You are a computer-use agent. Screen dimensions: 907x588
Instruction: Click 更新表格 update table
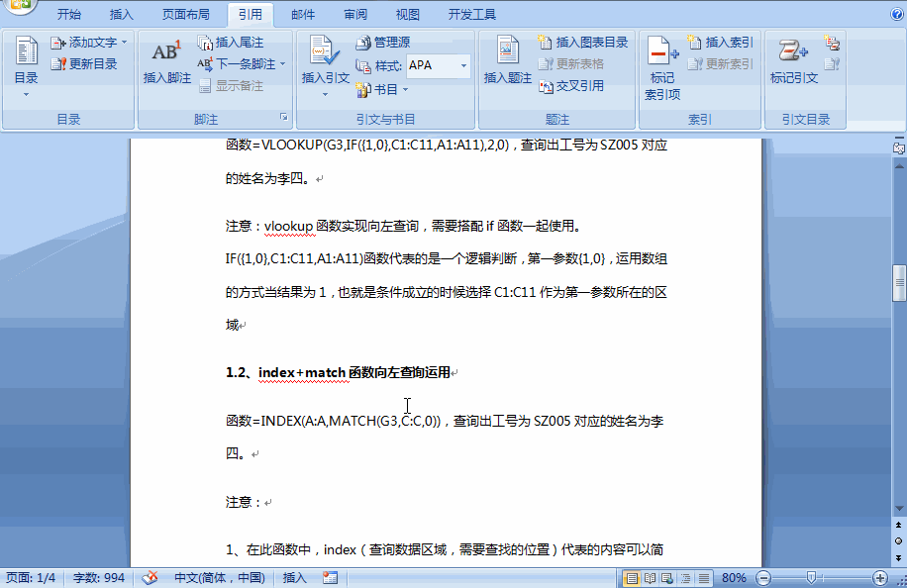pos(571,64)
